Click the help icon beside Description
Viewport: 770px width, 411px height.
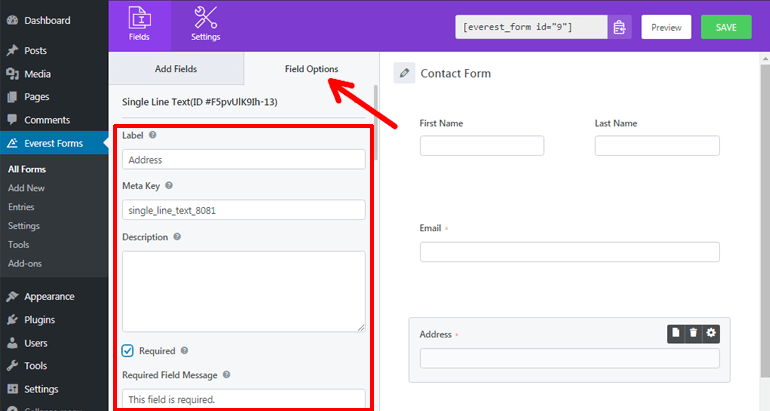coord(177,237)
